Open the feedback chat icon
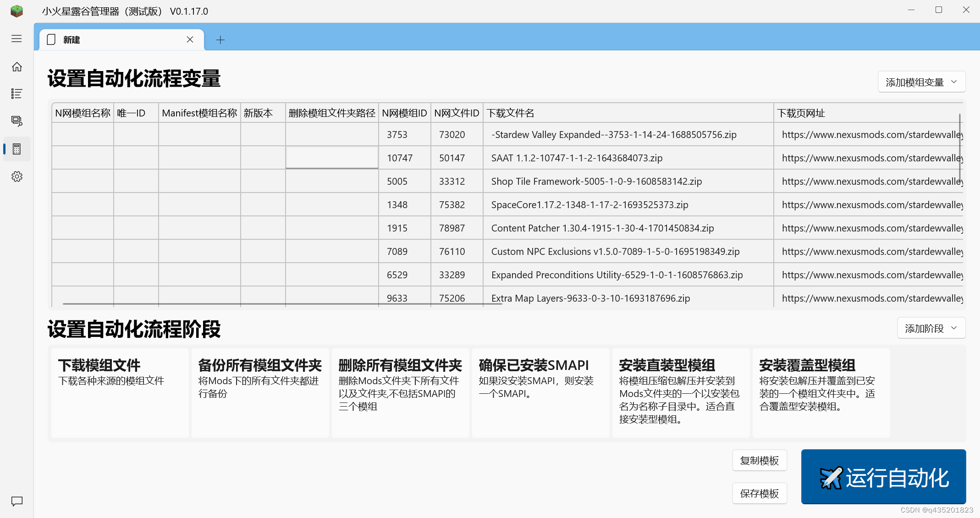 coord(17,501)
